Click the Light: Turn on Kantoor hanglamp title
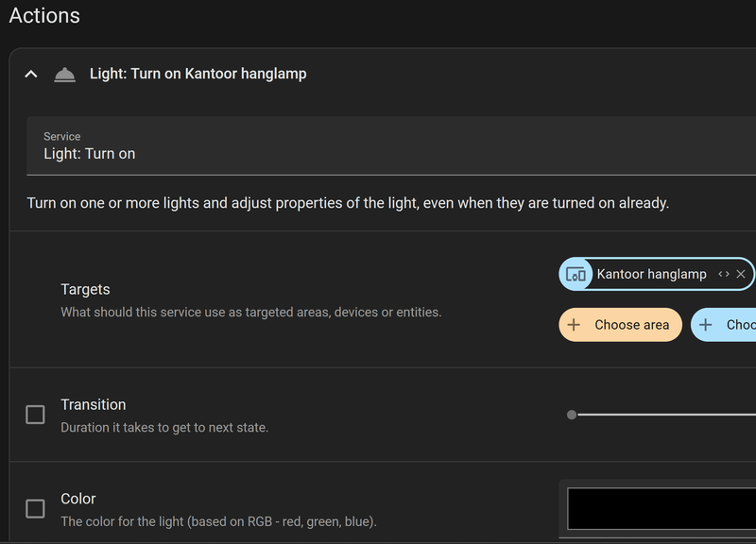Screen dimensions: 756x544 click(198, 74)
